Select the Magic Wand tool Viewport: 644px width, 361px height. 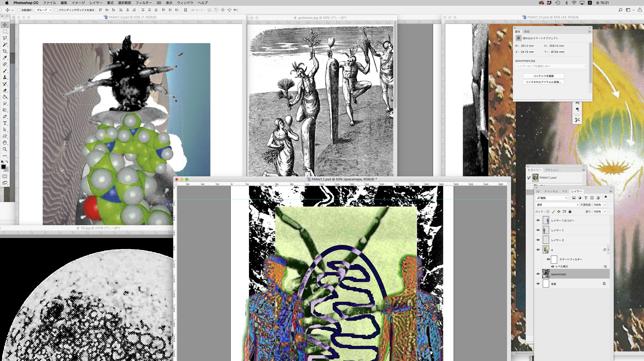click(x=5, y=44)
